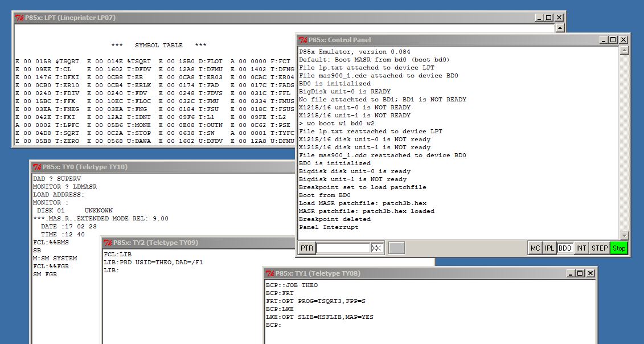
Task: Click the Tk feather icon of TY0 window
Action: (37, 167)
